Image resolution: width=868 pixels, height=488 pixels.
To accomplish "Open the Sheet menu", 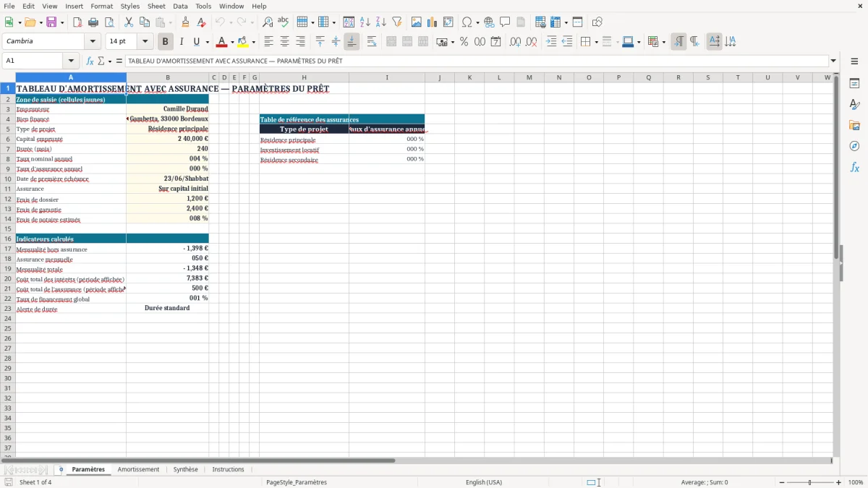I will pos(156,6).
